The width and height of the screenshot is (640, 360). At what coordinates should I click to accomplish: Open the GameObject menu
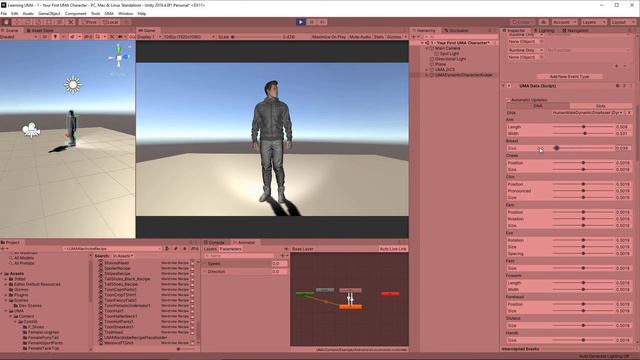tap(49, 13)
